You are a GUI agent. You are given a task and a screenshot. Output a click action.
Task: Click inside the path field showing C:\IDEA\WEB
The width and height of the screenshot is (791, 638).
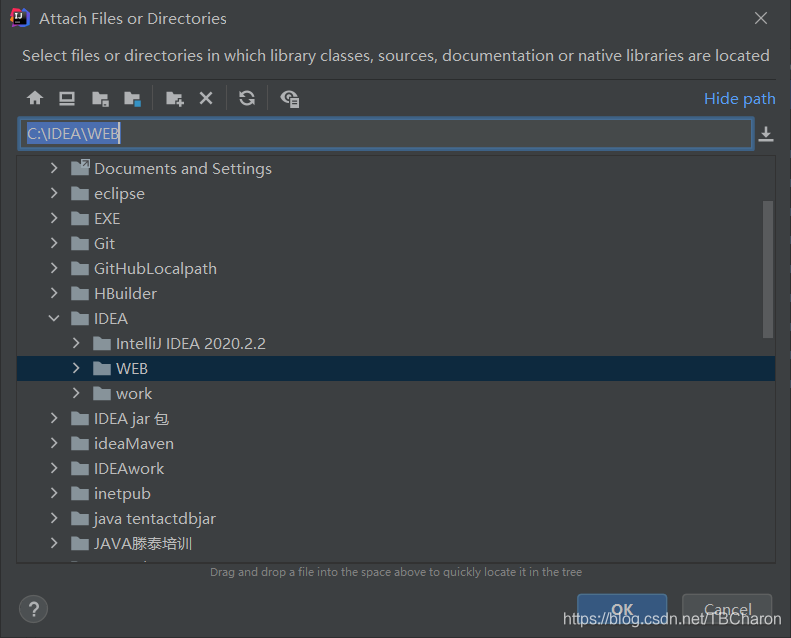tap(386, 134)
